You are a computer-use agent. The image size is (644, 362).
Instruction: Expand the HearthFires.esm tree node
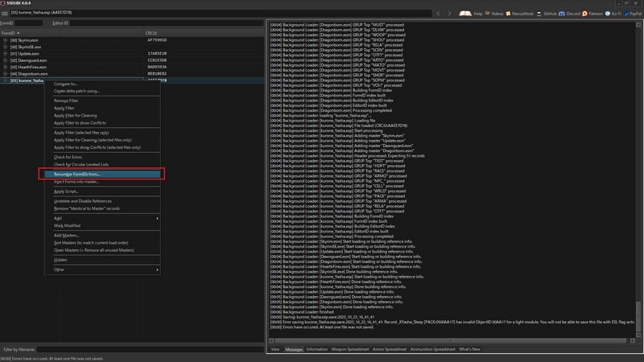(5, 67)
